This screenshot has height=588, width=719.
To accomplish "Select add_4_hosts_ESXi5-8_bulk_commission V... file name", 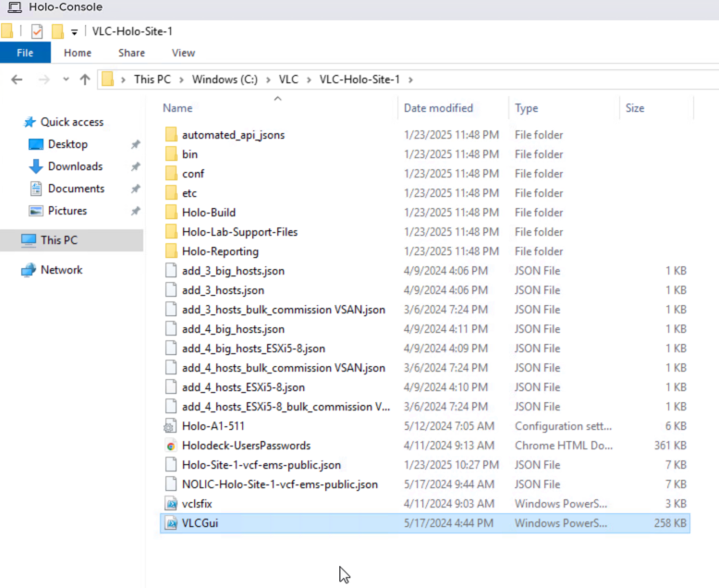I will pos(286,407).
